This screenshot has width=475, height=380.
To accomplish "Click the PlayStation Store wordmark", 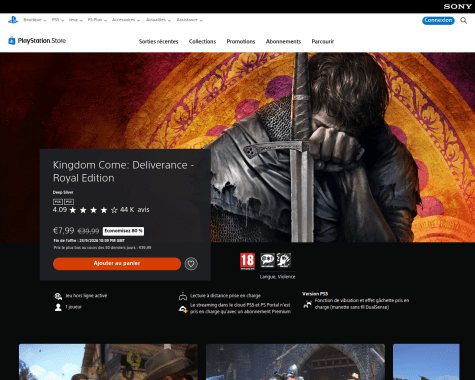I will click(42, 41).
